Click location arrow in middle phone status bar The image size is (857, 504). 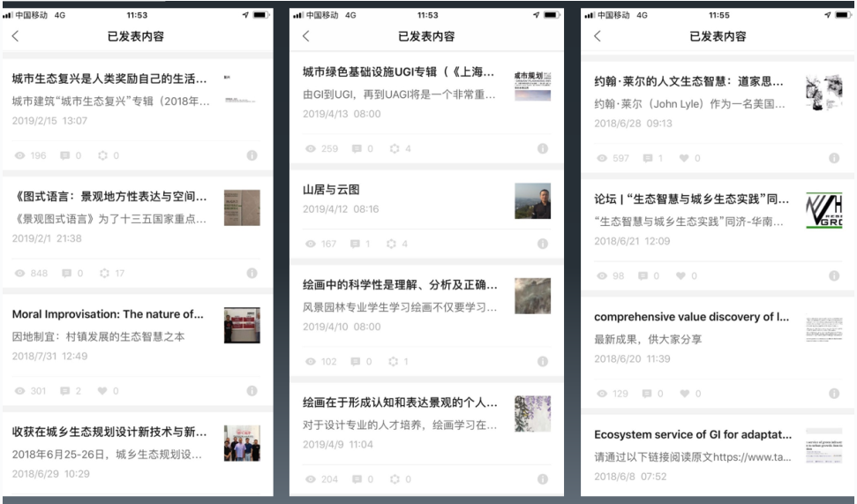click(x=536, y=15)
